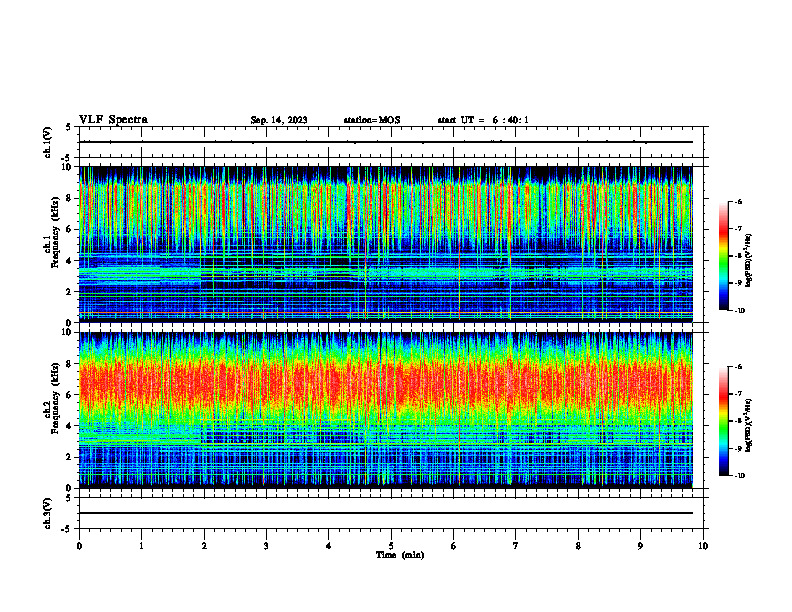The height and width of the screenshot is (612, 792).
Task: Select the "start UT = 6 : 40: 1" text
Action: pyautogui.click(x=483, y=120)
